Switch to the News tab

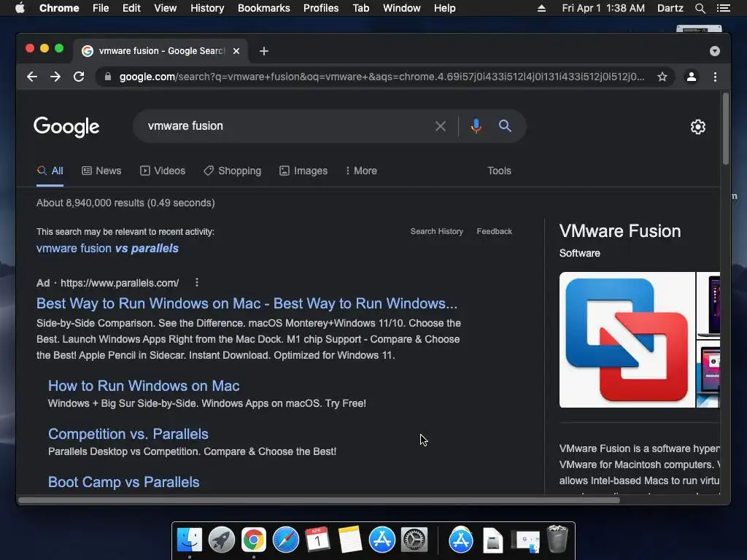click(101, 171)
